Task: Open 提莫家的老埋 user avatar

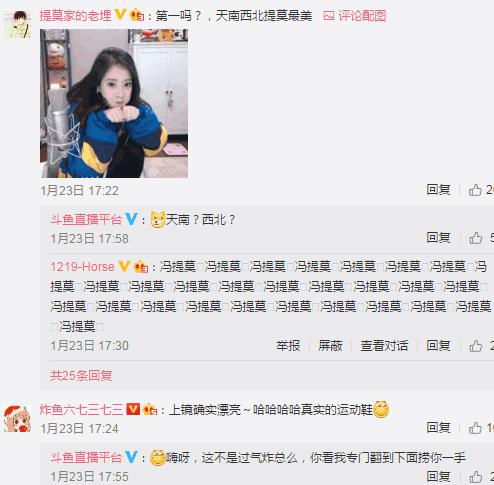Action: click(x=19, y=24)
